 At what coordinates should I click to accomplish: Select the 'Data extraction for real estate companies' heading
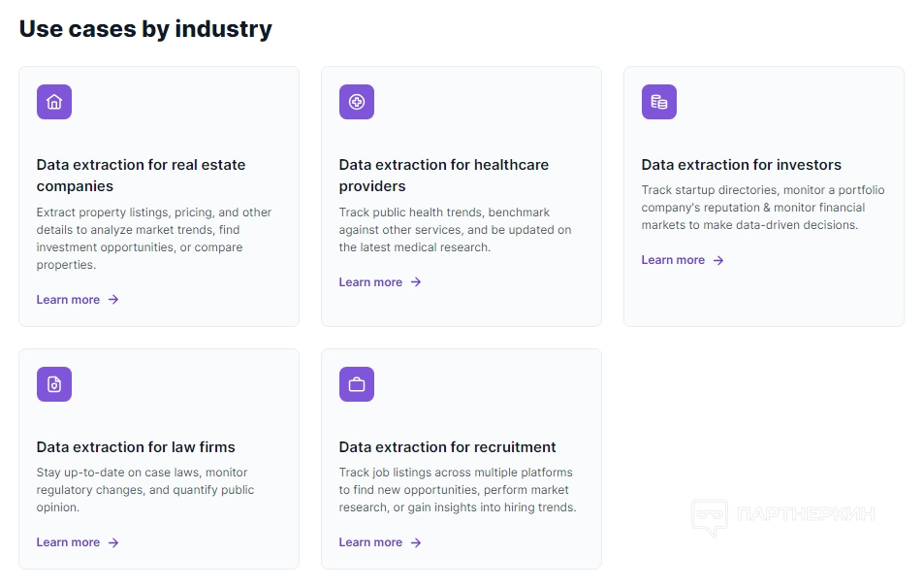(141, 176)
